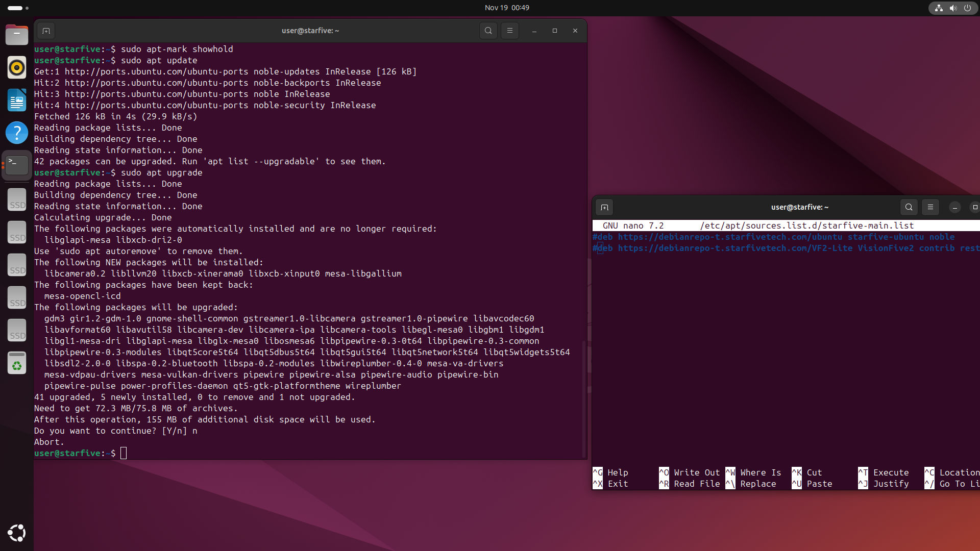Image resolution: width=980 pixels, height=551 pixels.
Task: Focus the Terminal icon in the dock
Action: [17, 165]
